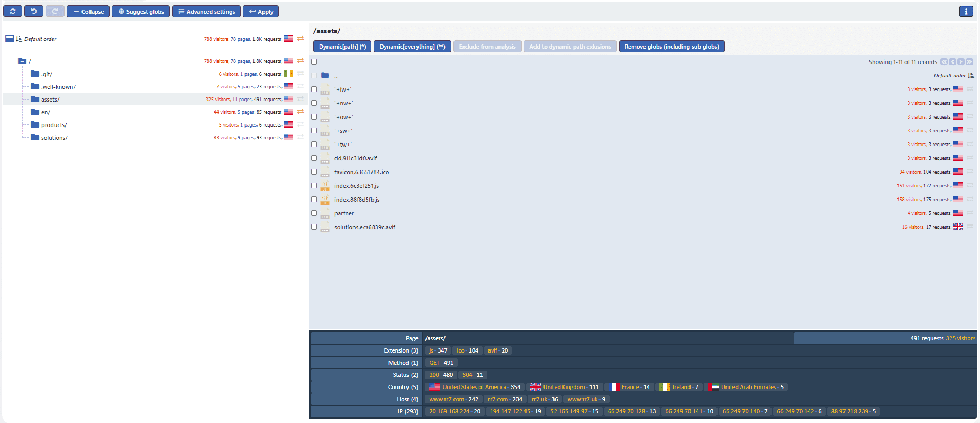Toggle the select-all checkbox above file list
The width and height of the screenshot is (980, 423).
(x=314, y=61)
